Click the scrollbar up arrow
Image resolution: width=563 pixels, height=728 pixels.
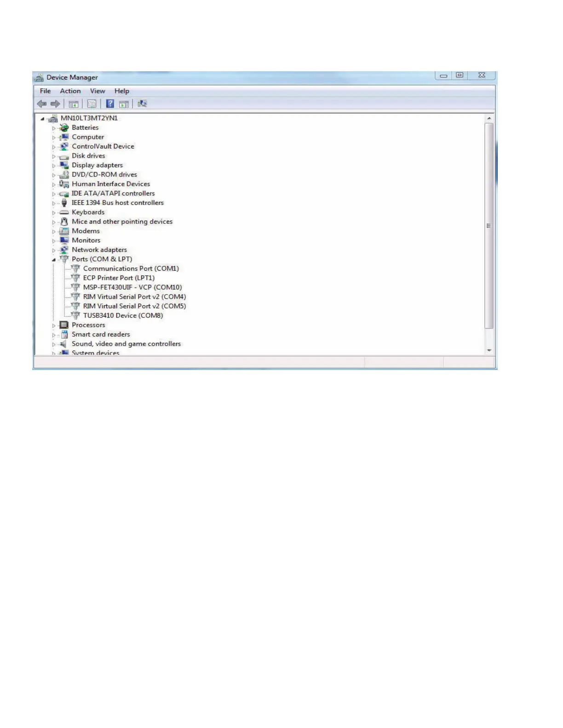click(489, 119)
